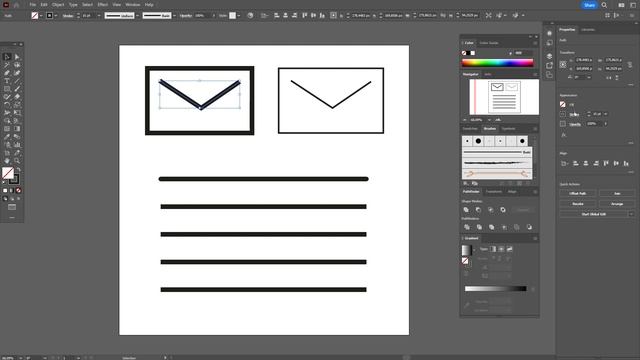This screenshot has width=640, height=360.
Task: Open the stroke weight dropdown in control bar
Action: pos(99,16)
